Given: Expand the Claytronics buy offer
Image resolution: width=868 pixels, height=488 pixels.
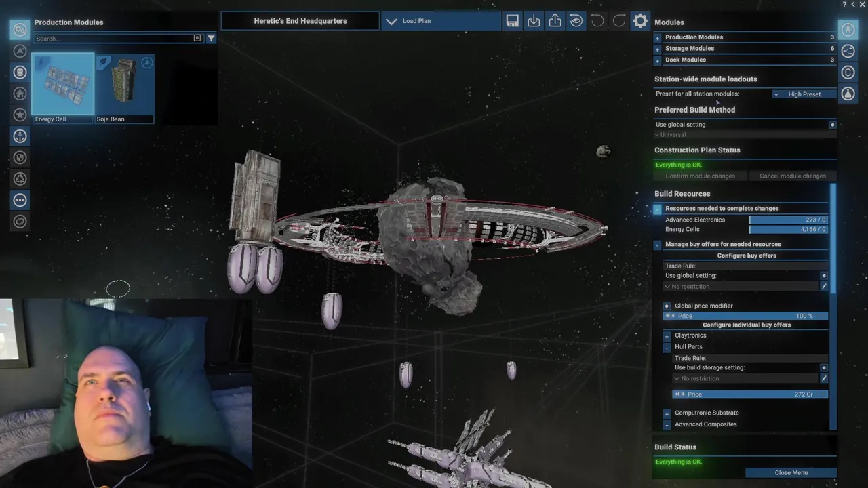Looking at the screenshot, I should 667,336.
